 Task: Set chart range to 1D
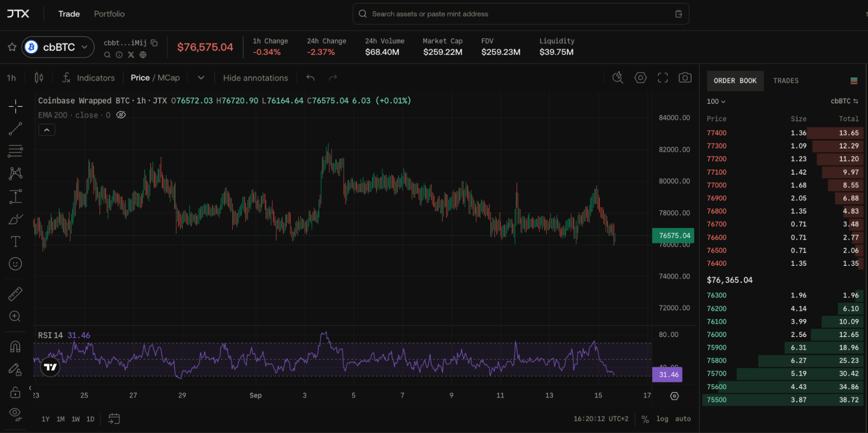(x=90, y=419)
